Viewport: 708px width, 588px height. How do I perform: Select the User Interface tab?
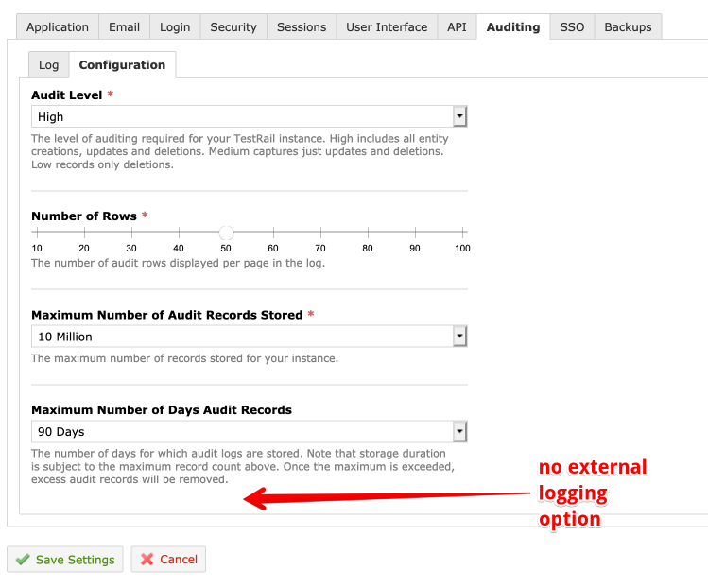pos(387,27)
